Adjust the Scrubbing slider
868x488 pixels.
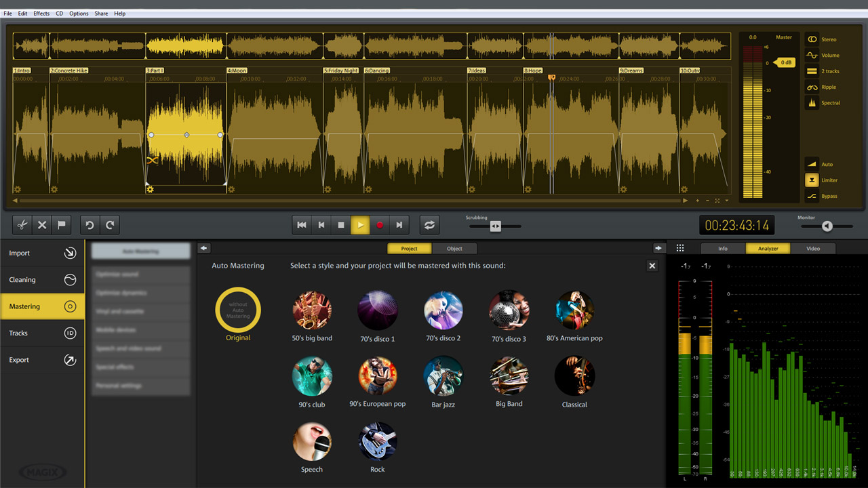click(x=496, y=227)
